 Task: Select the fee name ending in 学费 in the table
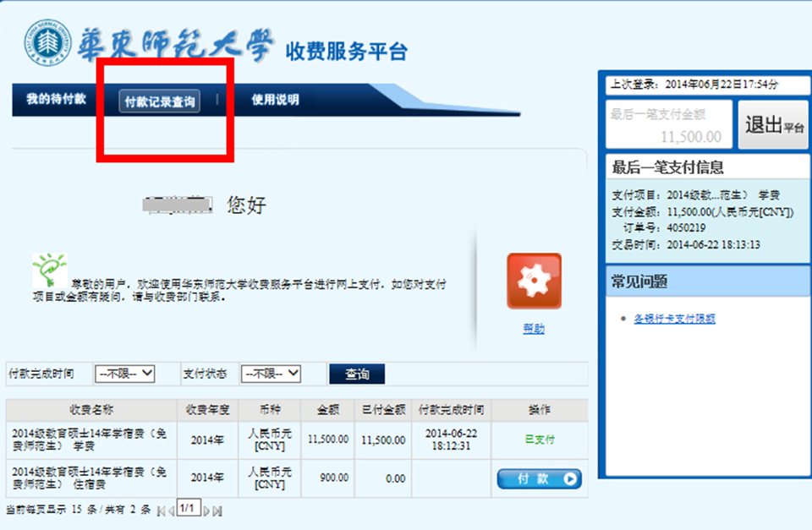click(x=90, y=440)
